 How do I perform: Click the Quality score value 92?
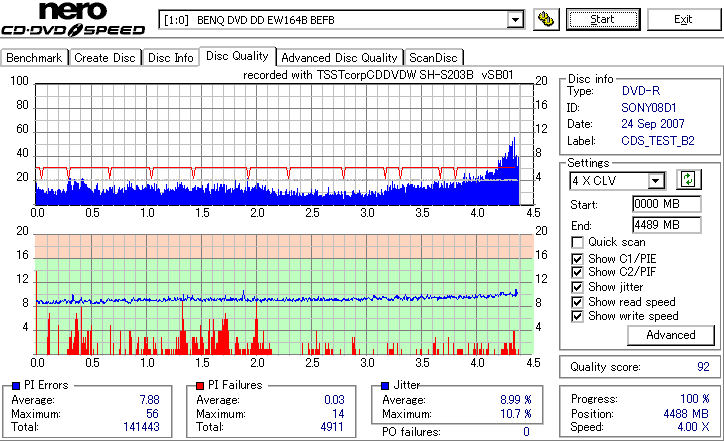703,367
